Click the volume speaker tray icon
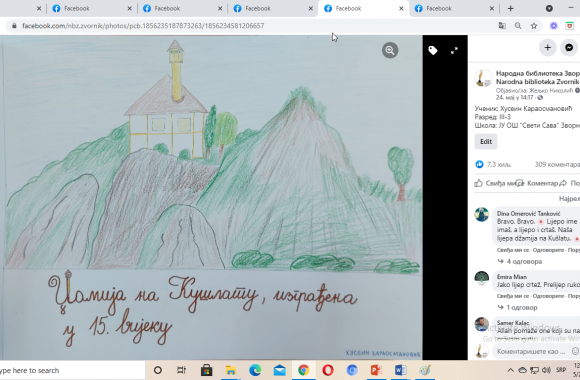 click(546, 370)
